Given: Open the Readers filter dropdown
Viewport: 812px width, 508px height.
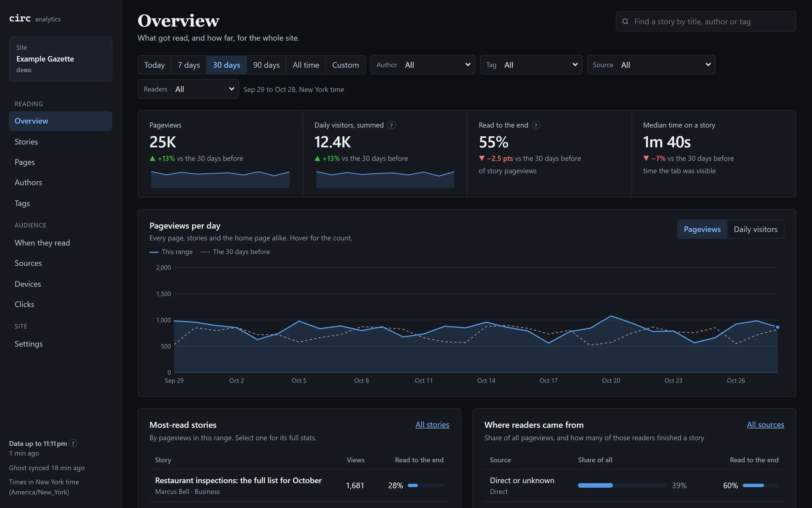Looking at the screenshot, I should [188, 89].
